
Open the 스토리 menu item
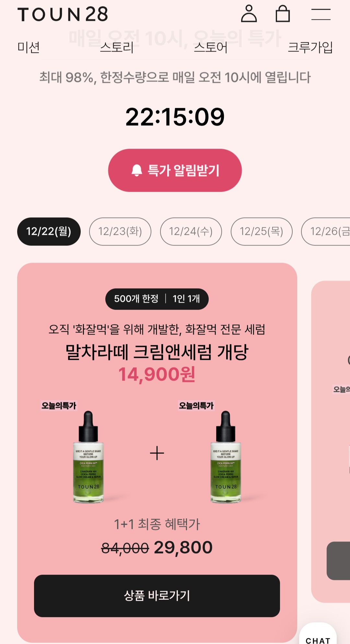coord(117,47)
